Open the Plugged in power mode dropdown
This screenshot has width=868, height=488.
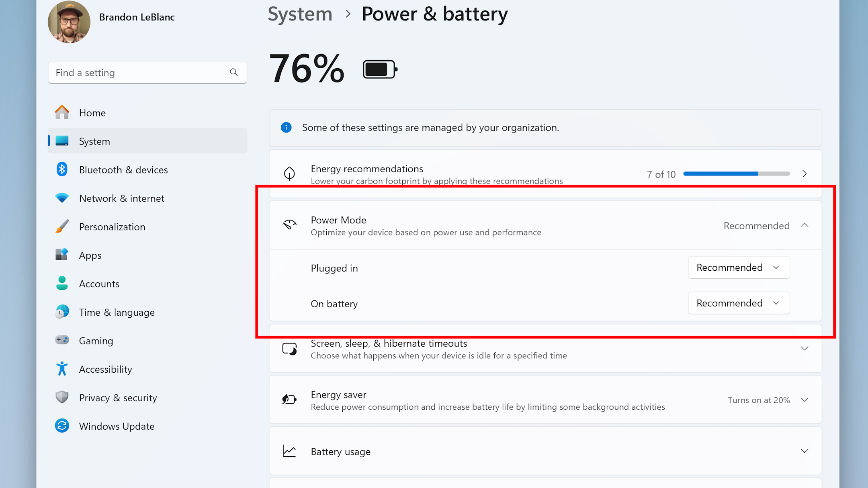click(739, 267)
